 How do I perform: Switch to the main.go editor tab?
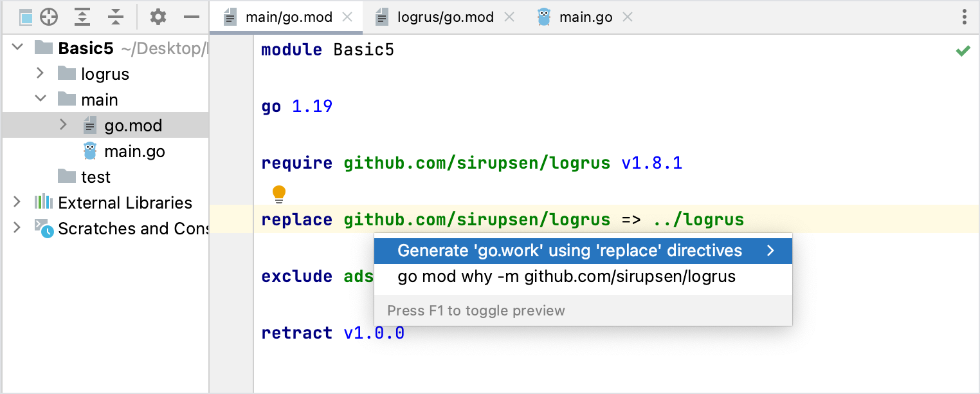coord(585,17)
